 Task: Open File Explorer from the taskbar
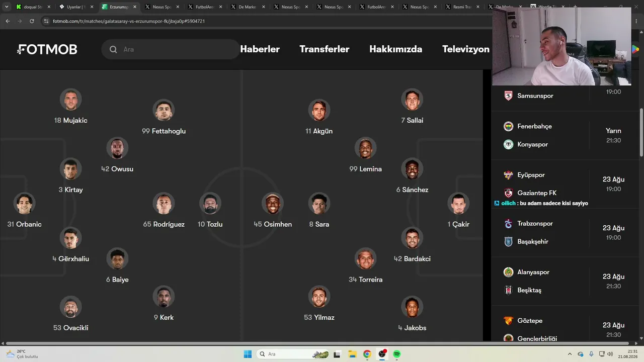tap(352, 354)
